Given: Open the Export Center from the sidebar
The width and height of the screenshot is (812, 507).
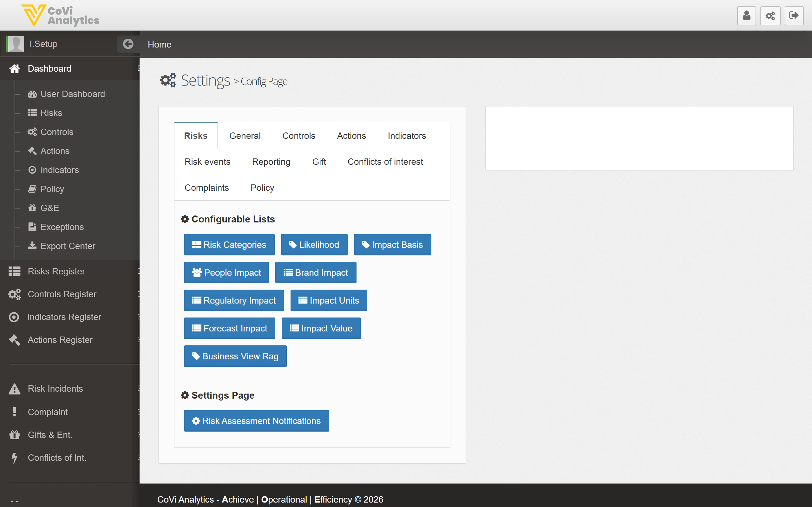Looking at the screenshot, I should point(68,246).
